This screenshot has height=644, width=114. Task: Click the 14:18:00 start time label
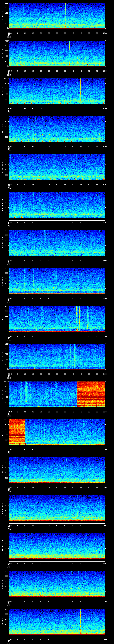(x=9, y=184)
